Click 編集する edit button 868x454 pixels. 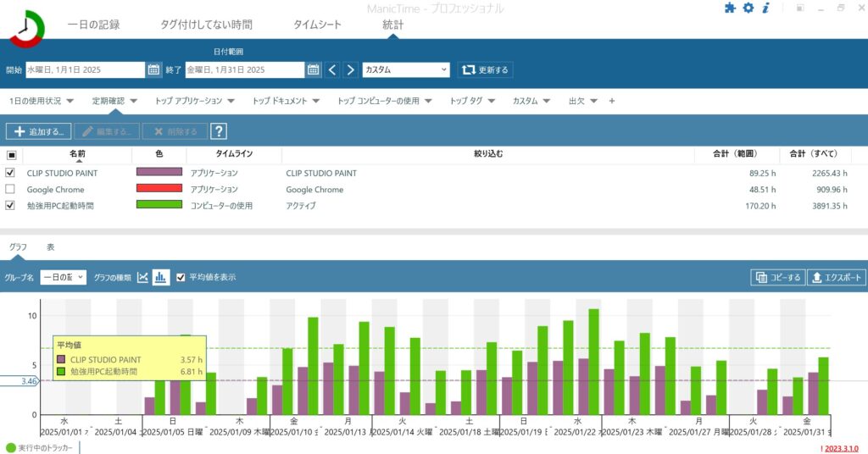point(107,131)
